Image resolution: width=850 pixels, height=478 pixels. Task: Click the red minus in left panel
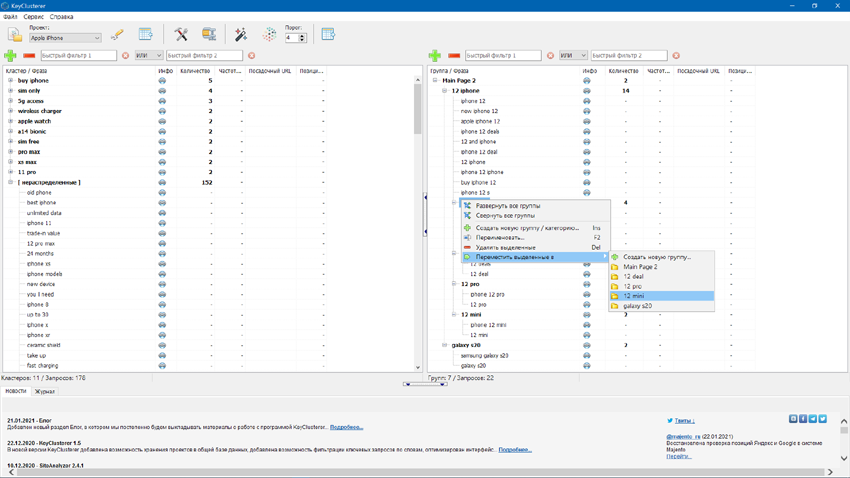29,55
